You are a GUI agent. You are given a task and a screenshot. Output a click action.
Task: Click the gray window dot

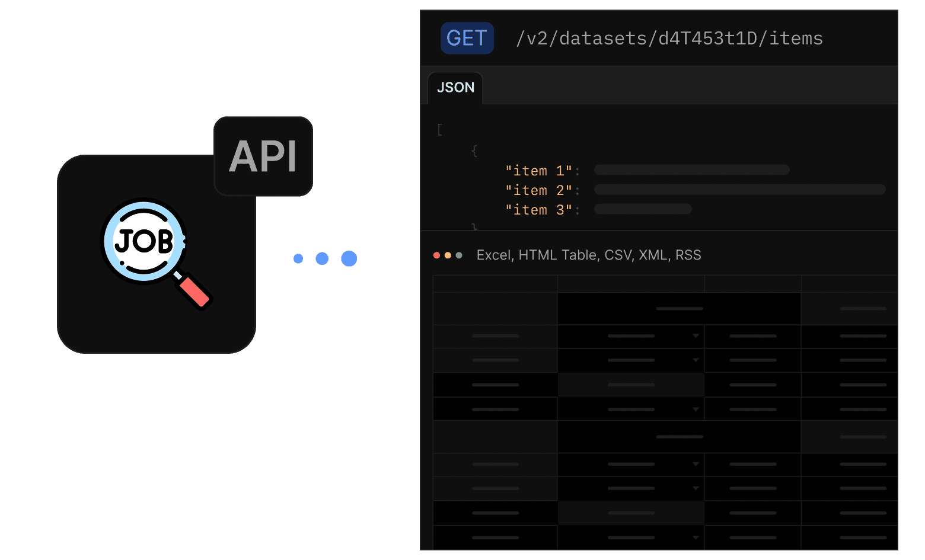tap(459, 255)
